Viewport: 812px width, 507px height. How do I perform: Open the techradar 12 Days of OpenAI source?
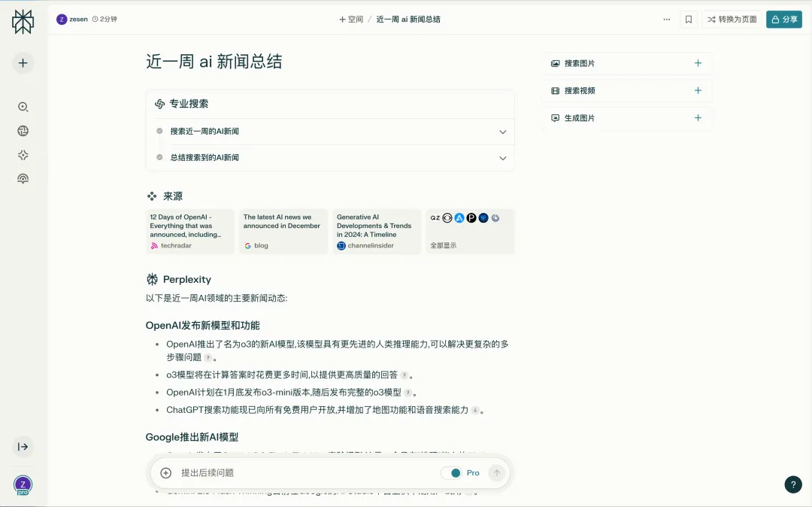click(190, 232)
